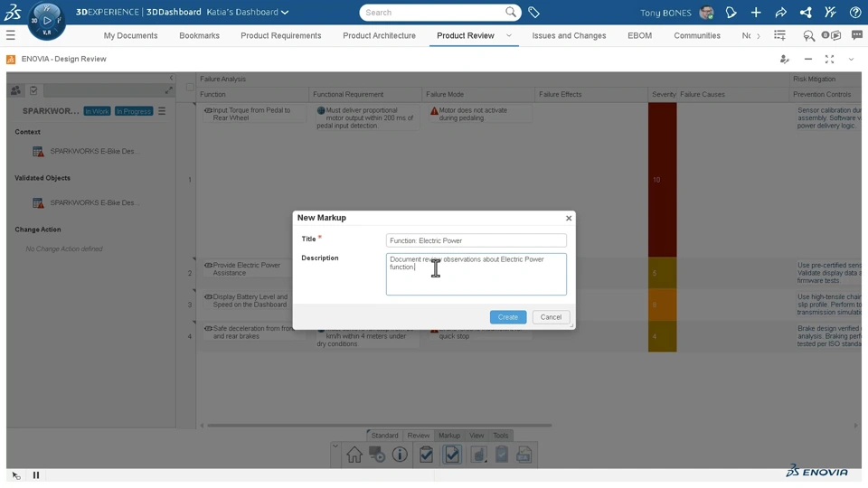Click the In Progress status badge

[134, 111]
